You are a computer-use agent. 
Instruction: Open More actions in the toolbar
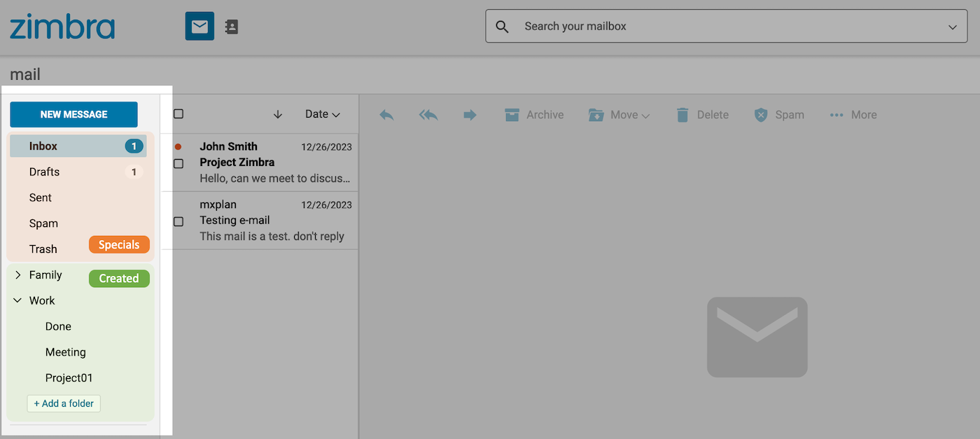pyautogui.click(x=853, y=114)
